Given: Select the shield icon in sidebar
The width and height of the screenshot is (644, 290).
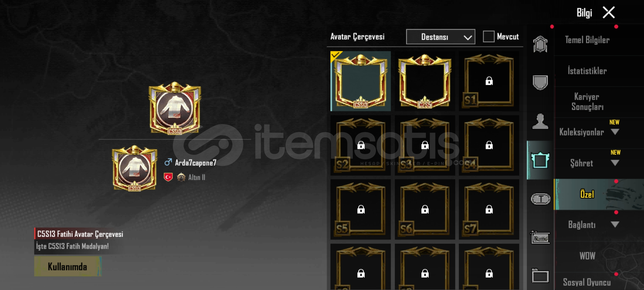Looking at the screenshot, I should coord(540,82).
